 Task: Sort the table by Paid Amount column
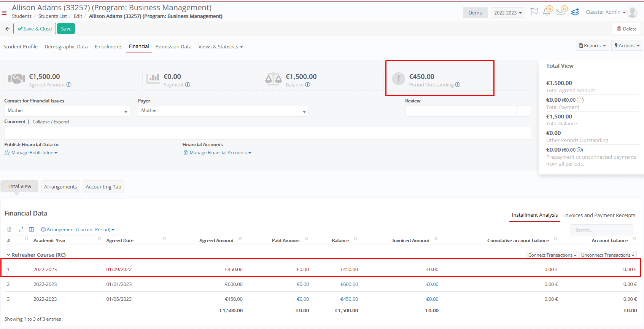pos(286,240)
